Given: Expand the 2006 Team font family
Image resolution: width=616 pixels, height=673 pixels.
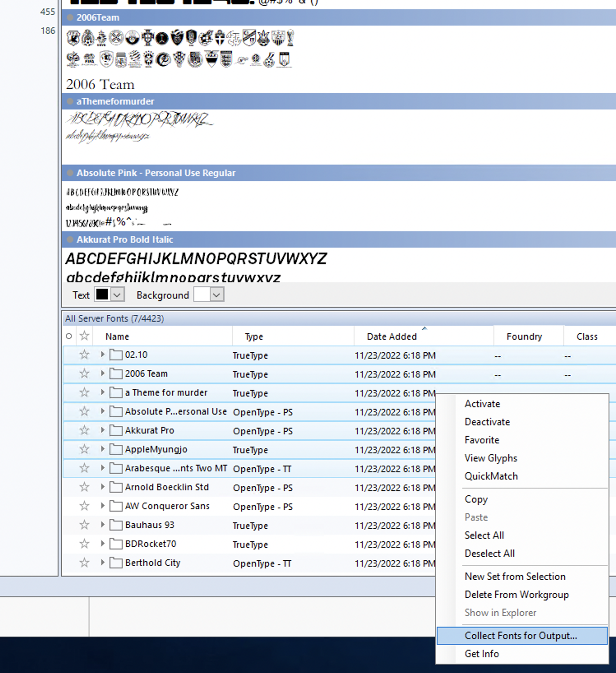Looking at the screenshot, I should (102, 374).
